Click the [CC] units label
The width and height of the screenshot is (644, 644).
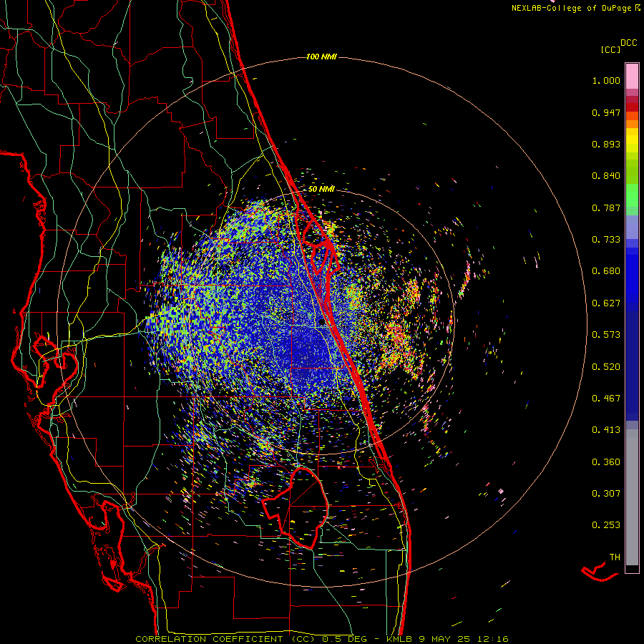point(610,49)
